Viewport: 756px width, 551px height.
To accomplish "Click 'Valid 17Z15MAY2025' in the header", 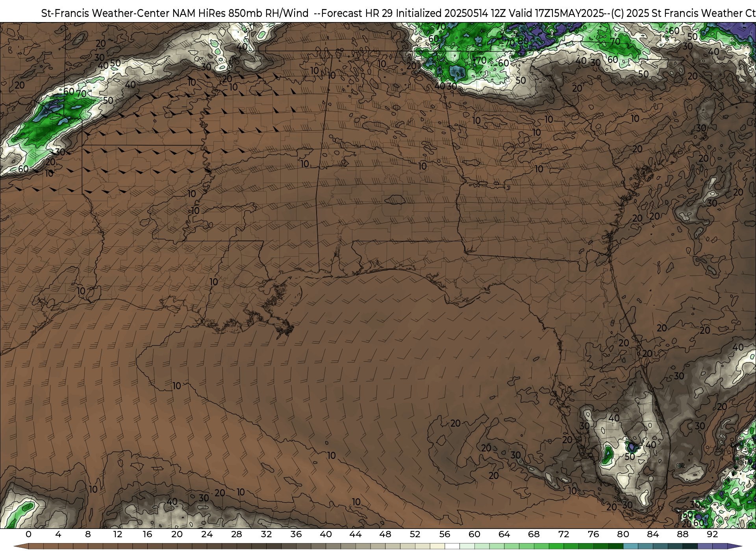I will (x=556, y=13).
